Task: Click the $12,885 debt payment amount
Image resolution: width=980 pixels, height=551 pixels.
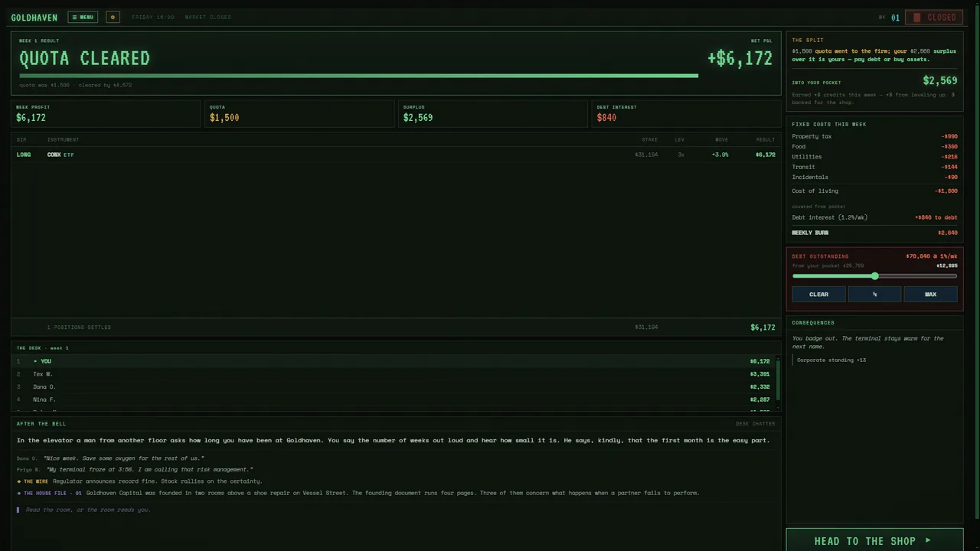Action: point(947,266)
